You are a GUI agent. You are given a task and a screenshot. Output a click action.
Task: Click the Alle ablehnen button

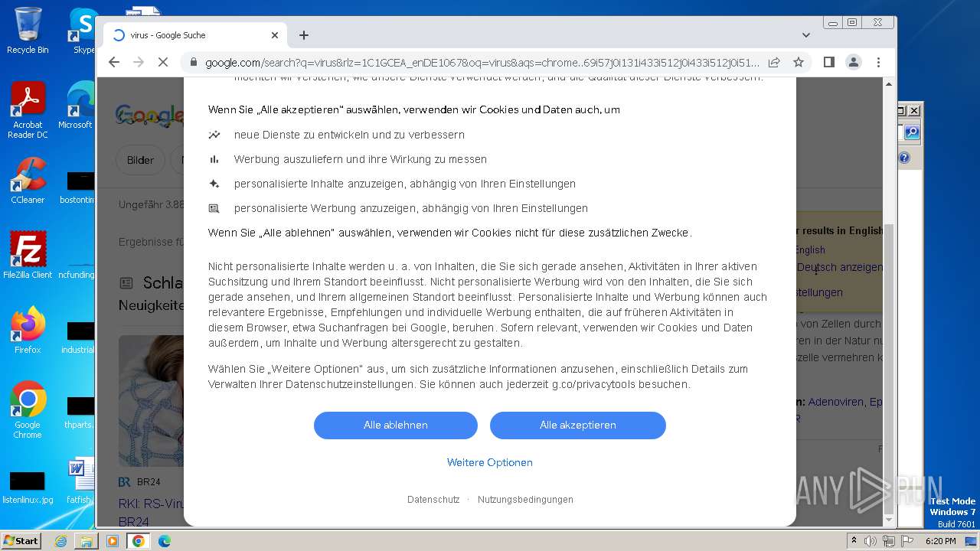(396, 425)
